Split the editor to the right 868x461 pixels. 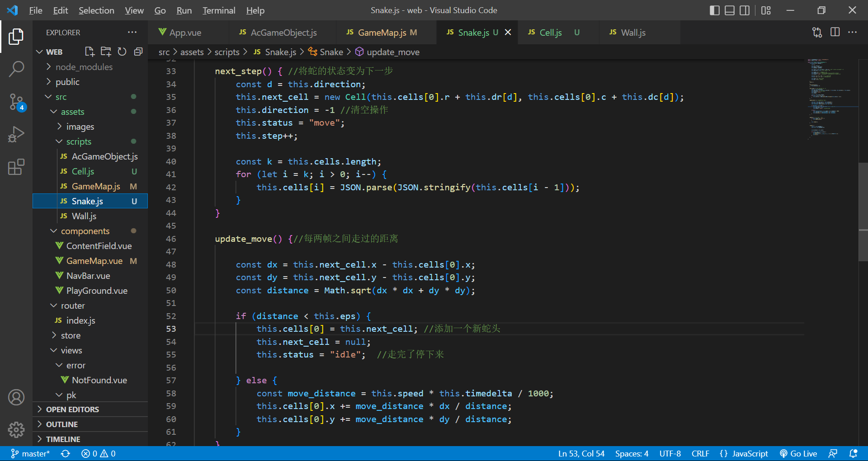click(835, 32)
